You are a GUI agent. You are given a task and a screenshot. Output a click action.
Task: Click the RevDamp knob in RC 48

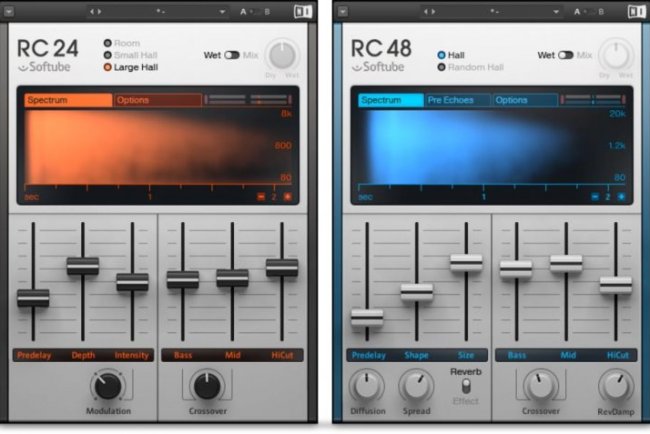click(x=616, y=386)
